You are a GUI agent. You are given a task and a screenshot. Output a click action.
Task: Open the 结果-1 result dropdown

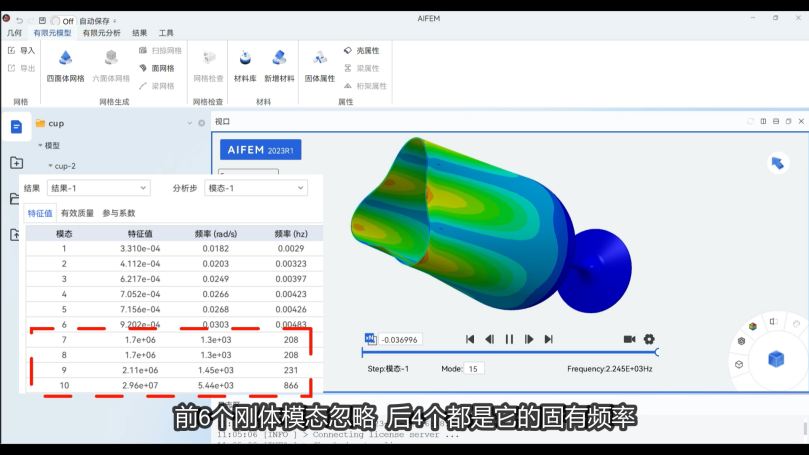click(99, 188)
